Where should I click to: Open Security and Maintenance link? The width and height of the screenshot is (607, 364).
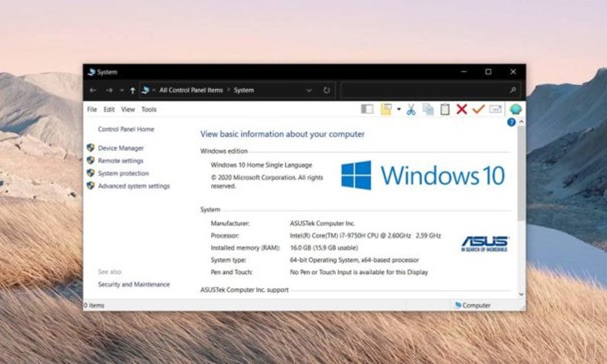(134, 284)
